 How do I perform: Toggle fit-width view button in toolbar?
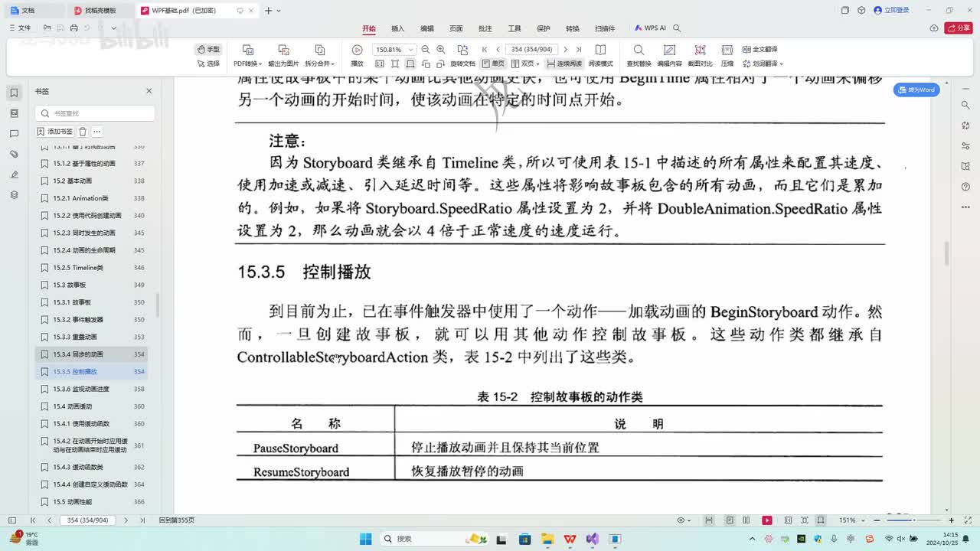(410, 64)
